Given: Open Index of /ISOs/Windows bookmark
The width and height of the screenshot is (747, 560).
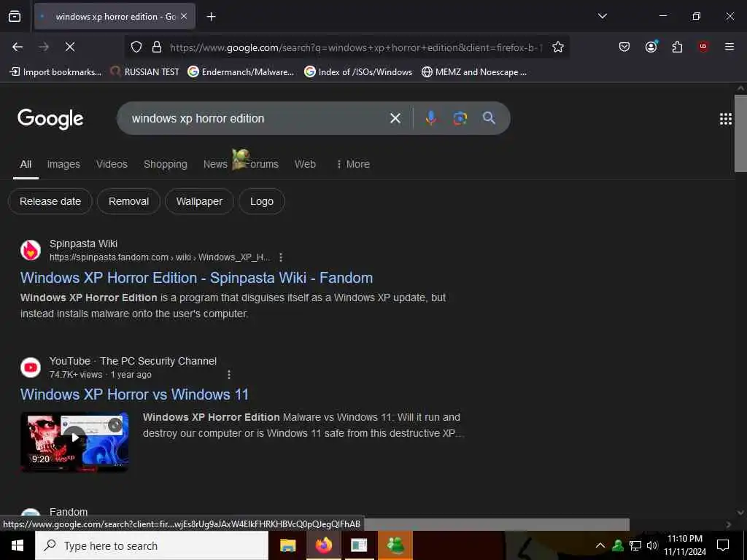Looking at the screenshot, I should 358,72.
